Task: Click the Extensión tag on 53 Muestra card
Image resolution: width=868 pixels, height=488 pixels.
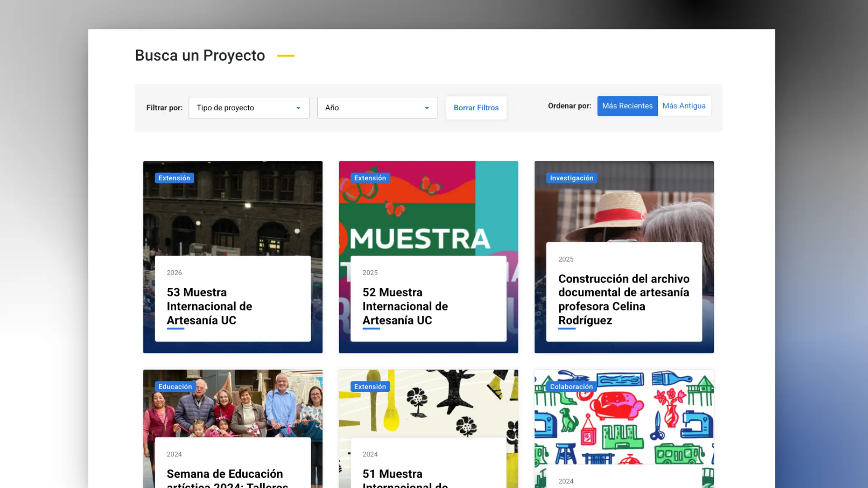Action: point(174,178)
